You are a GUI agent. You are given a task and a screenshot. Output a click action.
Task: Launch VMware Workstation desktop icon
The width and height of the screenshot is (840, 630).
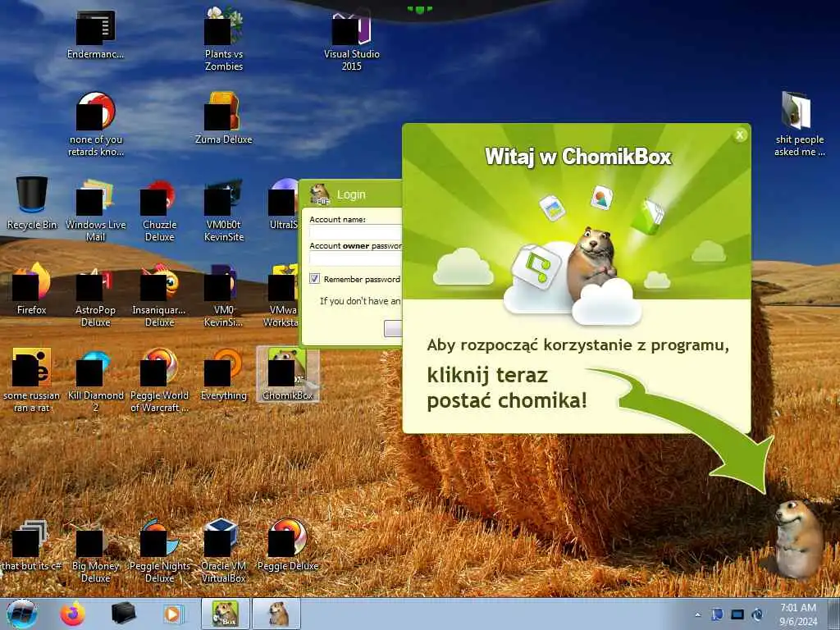point(281,294)
